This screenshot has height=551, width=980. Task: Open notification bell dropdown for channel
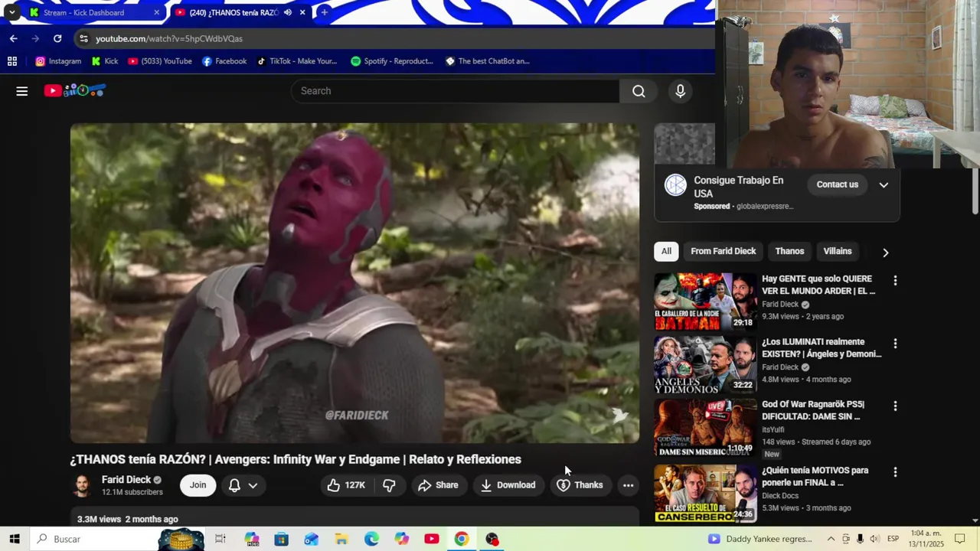point(243,485)
